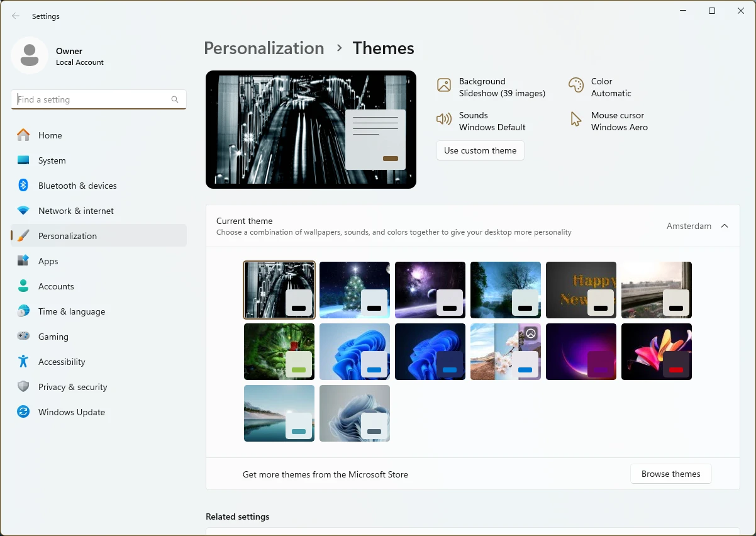The width and height of the screenshot is (756, 536).
Task: Click the Privacy & security shield icon
Action: 23,387
